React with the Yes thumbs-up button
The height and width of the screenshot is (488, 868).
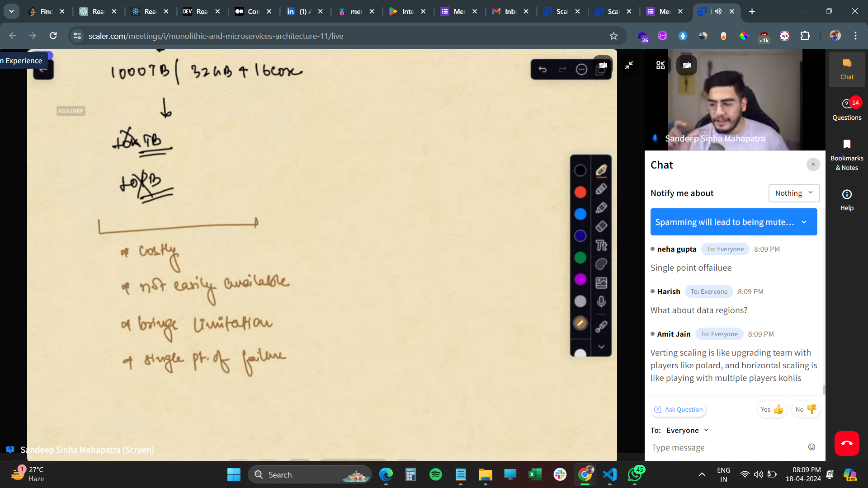[x=772, y=409]
